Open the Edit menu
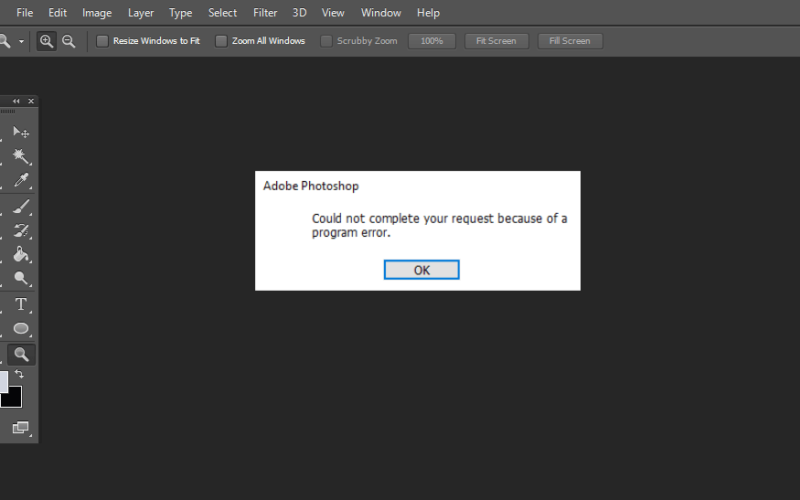The width and height of the screenshot is (800, 500). (x=57, y=13)
